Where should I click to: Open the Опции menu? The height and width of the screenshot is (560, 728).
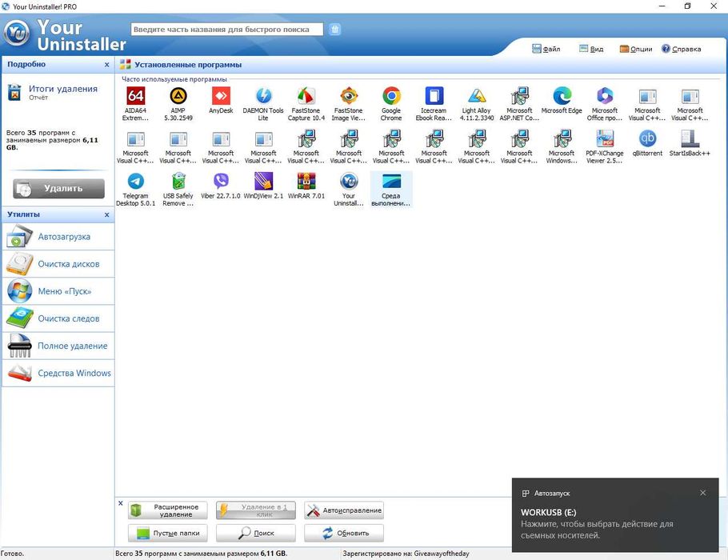tap(636, 49)
